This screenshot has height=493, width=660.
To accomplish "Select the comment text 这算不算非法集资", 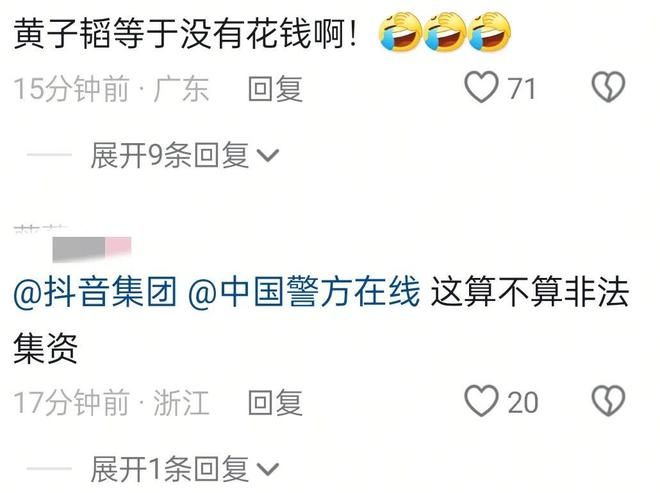I will [x=321, y=320].
